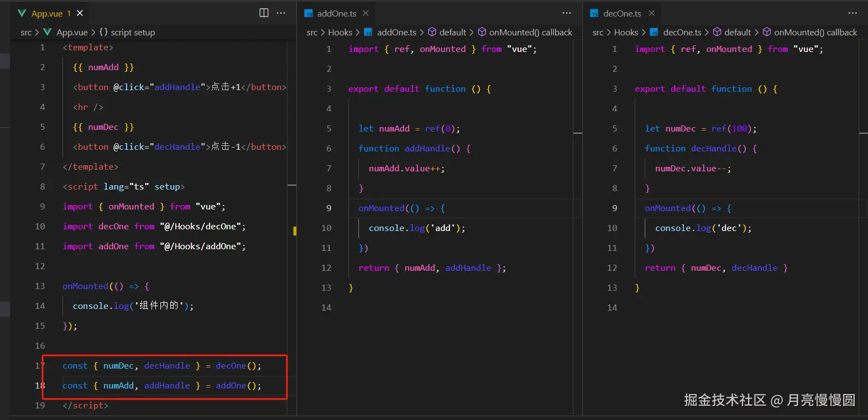The width and height of the screenshot is (868, 420).
Task: Click 'addOne()' call in App.vue
Action: (x=236, y=386)
